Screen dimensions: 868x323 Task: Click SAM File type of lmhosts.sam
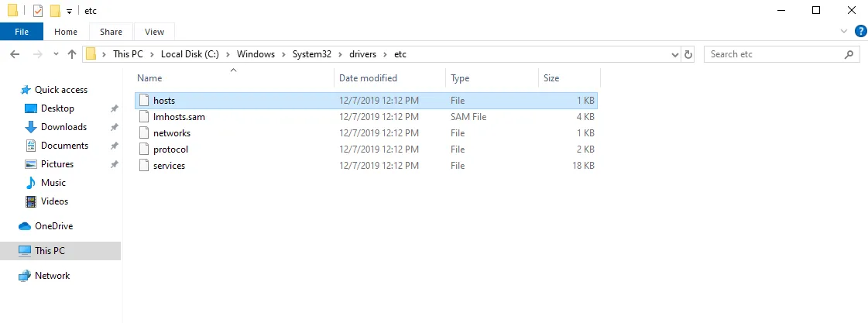pos(468,117)
